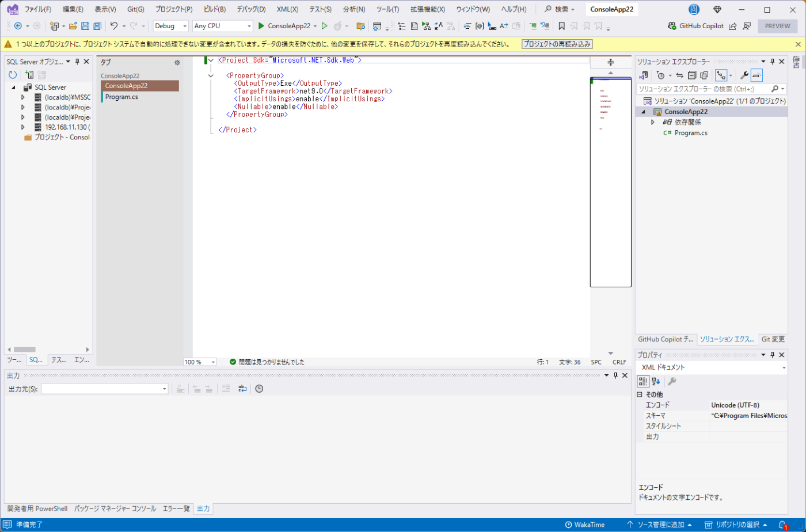
Task: Expand the 依存関係 node in Solution Explorer
Action: (653, 122)
